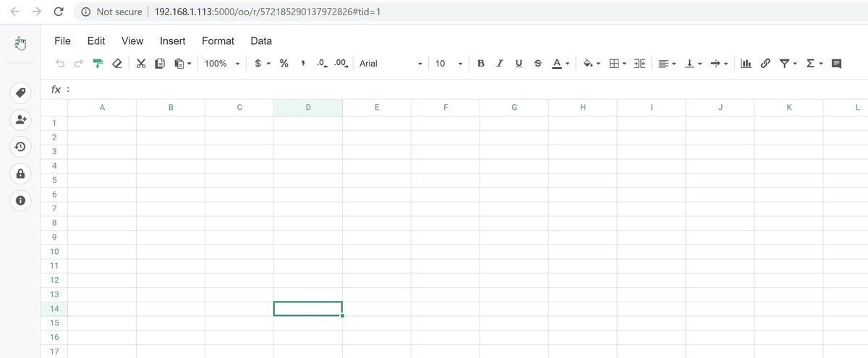Select column A header
Screen dimensions: 868x358
[102, 108]
